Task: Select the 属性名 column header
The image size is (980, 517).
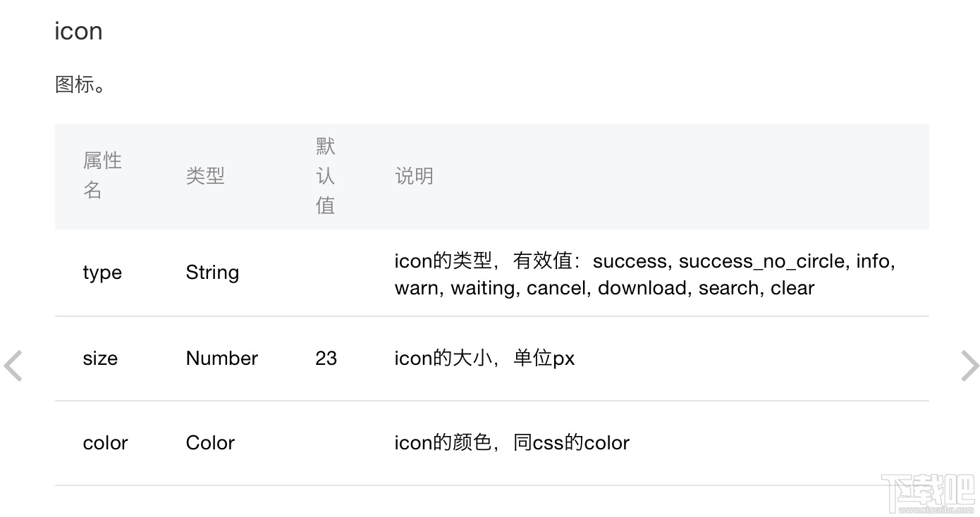Action: click(x=102, y=175)
